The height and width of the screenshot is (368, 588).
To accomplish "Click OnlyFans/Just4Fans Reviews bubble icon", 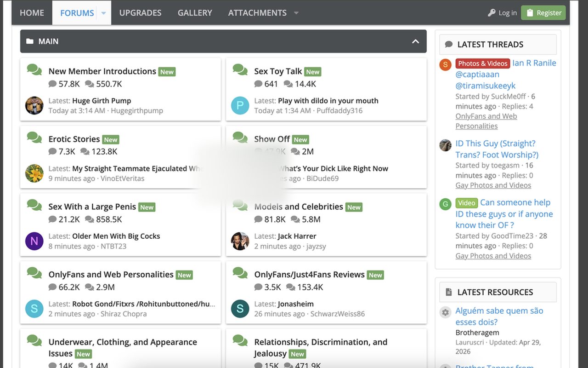I will point(240,272).
